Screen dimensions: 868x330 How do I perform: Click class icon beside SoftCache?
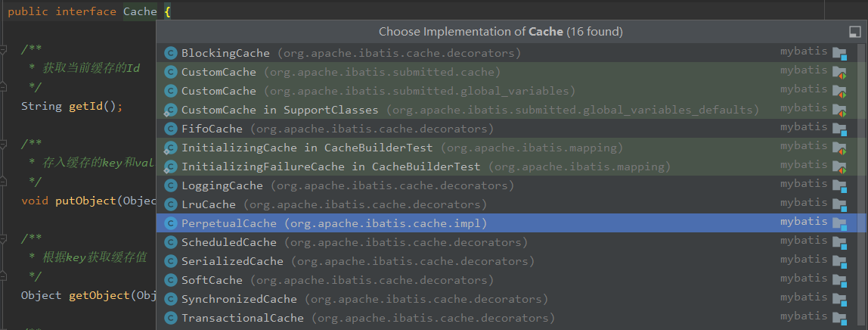pos(170,280)
